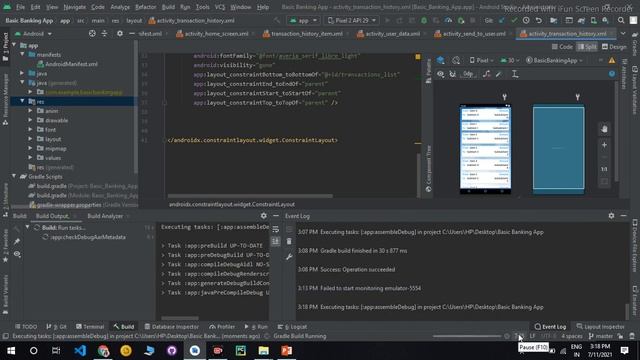Open API 30 version dropdown in preview

coord(509,60)
